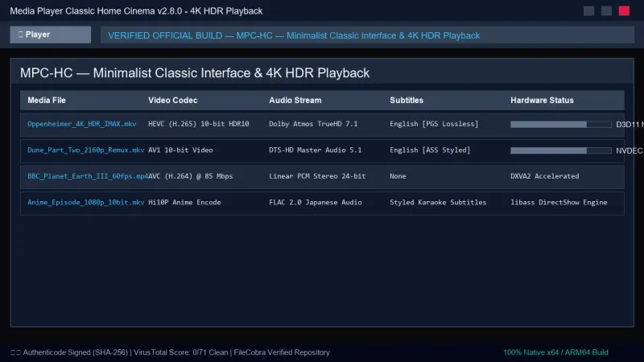
Task: Select AVC (H.264) @ 85 Mbps cell
Action: coord(191,176)
